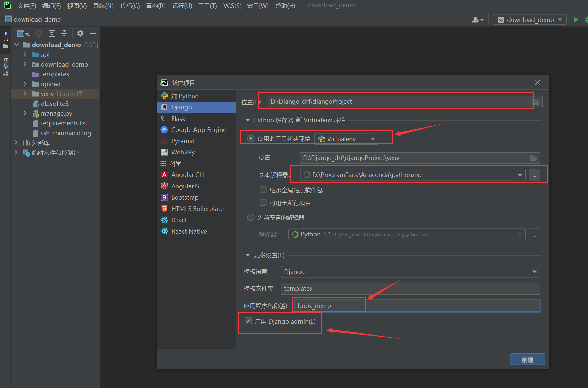Click the Collapse All icon in project panel
Screen dimensions: 588x388
64,33
